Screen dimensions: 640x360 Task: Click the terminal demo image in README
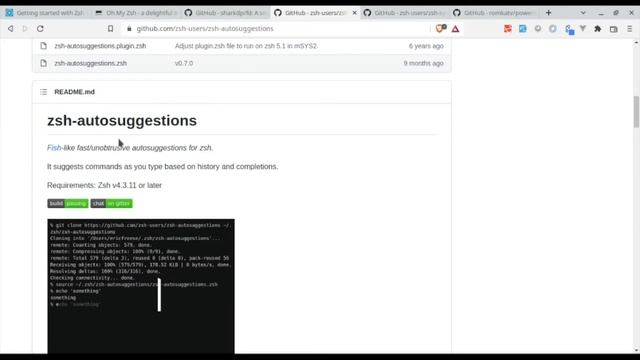coord(141,286)
